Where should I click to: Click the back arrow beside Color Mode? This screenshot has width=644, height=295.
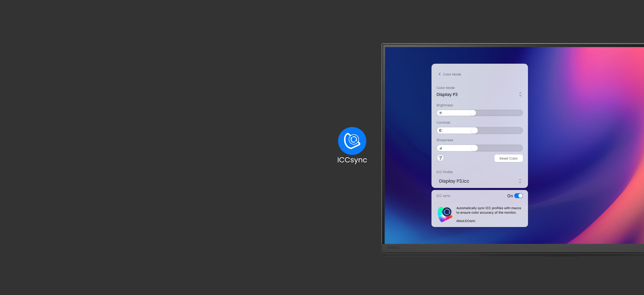tap(440, 74)
